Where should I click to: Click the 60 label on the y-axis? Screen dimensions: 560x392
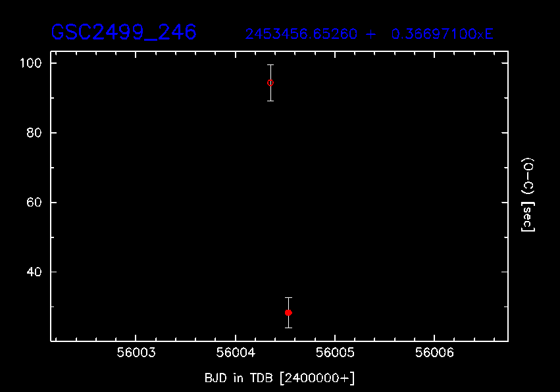(x=34, y=203)
